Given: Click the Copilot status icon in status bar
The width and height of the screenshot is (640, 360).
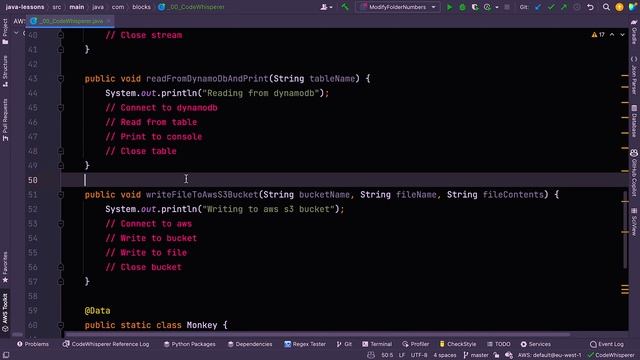Looking at the screenshot, I should click(371, 355).
